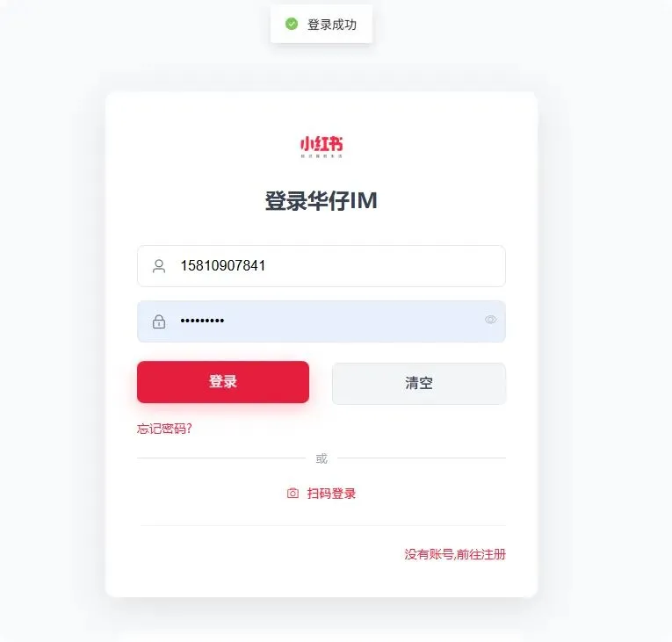
Task: Click the camera icon beside 扫码登录
Action: pos(293,494)
